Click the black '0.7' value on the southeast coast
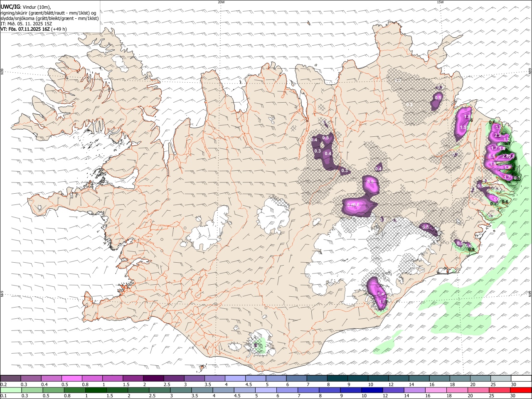Image resolution: width=532 pixels, height=399 pixels. [x=494, y=203]
